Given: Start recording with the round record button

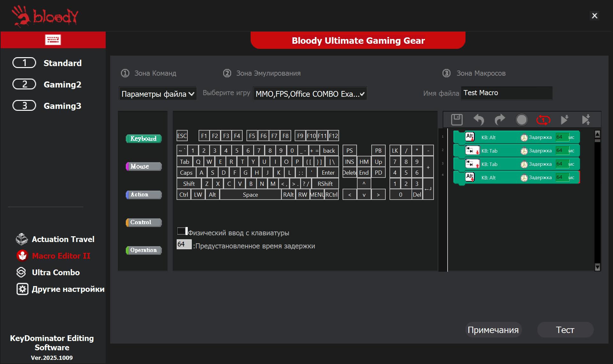Looking at the screenshot, I should point(522,120).
